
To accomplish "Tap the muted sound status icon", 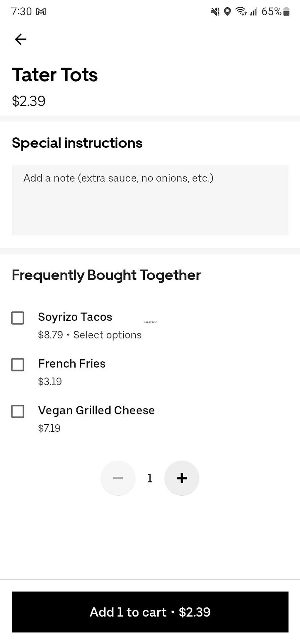I will click(215, 12).
